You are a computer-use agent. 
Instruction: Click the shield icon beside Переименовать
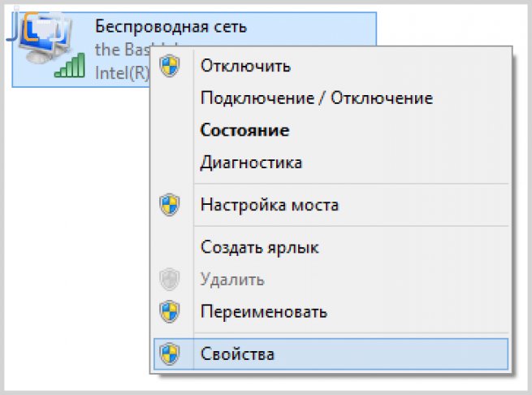[x=169, y=311]
